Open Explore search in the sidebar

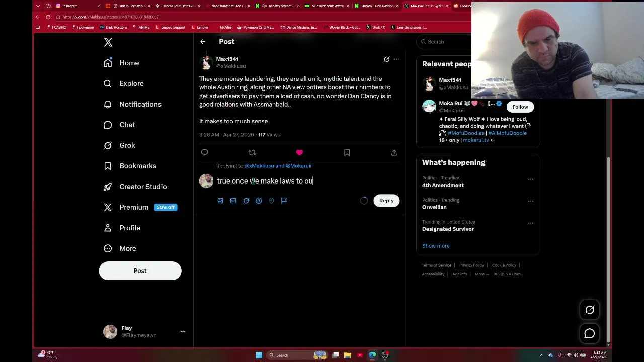124,83
